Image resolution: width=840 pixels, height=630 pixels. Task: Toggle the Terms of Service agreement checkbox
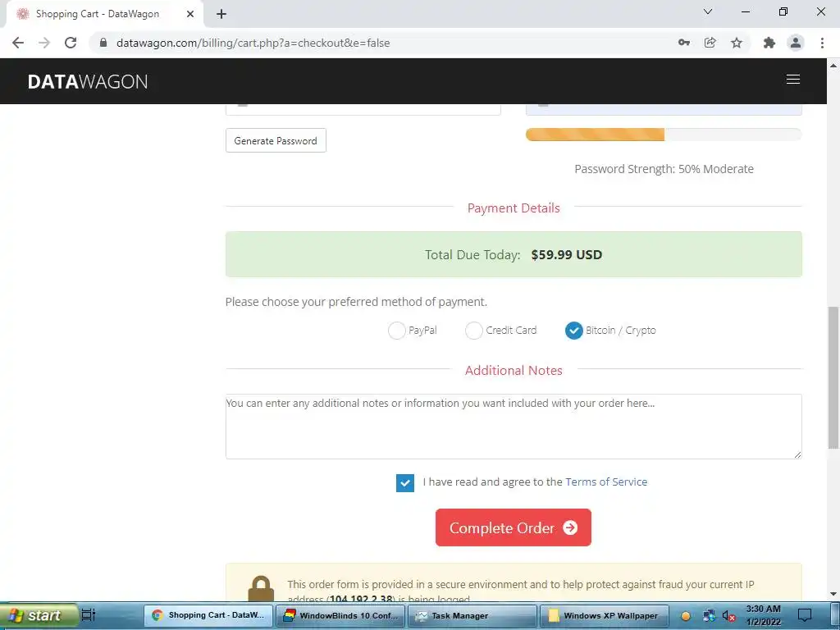pos(405,482)
